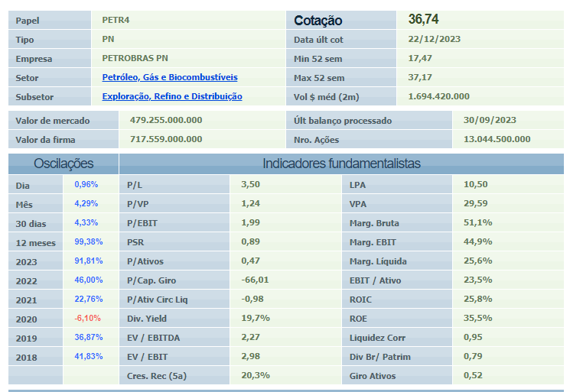Click the Indicadores fundamentalistas header
Screen dimensions: 570x392
click(x=341, y=164)
